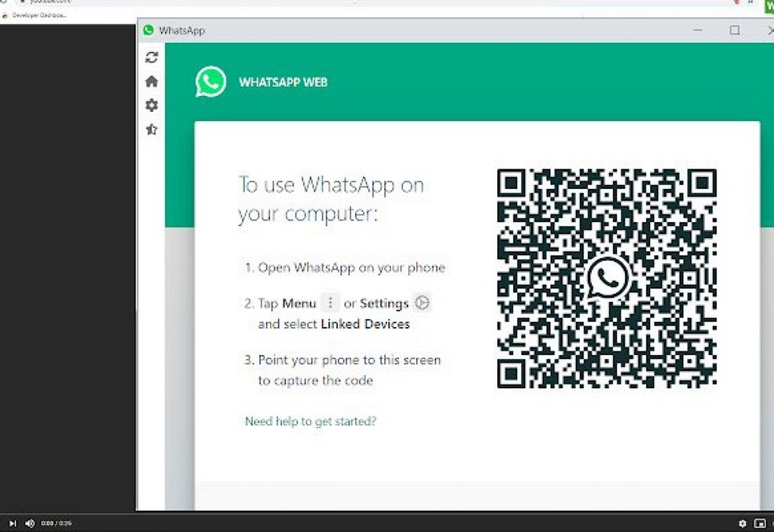Click the "WHATSAPP WEB" header text
The image size is (774, 532).
pos(283,82)
